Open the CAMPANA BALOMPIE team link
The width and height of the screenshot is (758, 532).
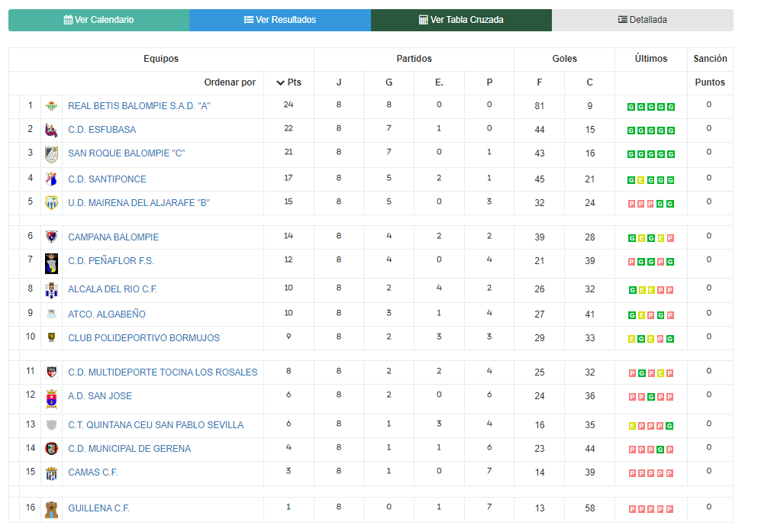click(114, 237)
